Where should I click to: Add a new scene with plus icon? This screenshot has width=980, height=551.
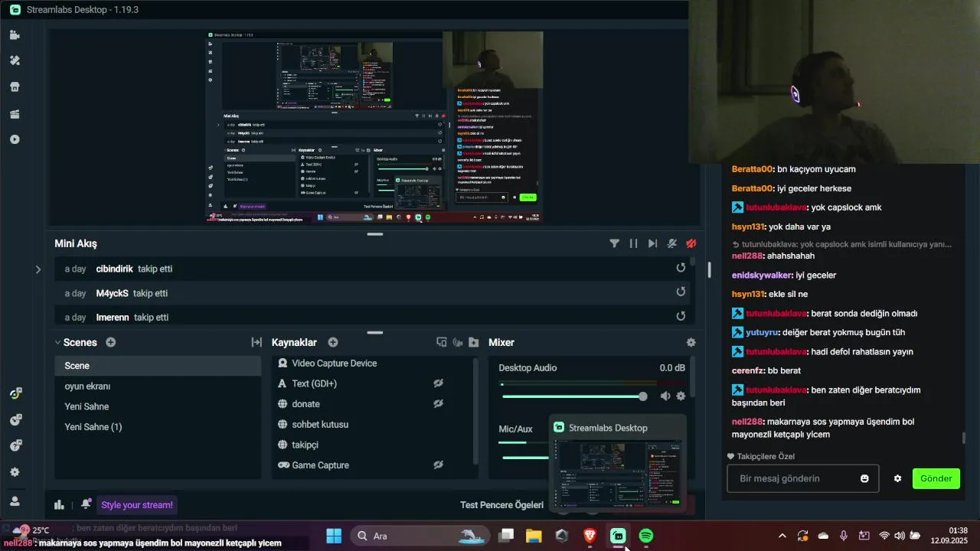pos(111,342)
